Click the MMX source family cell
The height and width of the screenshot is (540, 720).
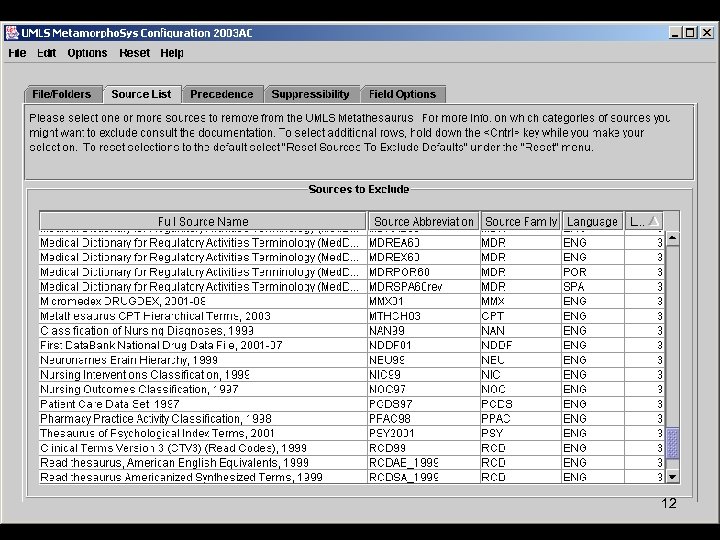click(521, 301)
